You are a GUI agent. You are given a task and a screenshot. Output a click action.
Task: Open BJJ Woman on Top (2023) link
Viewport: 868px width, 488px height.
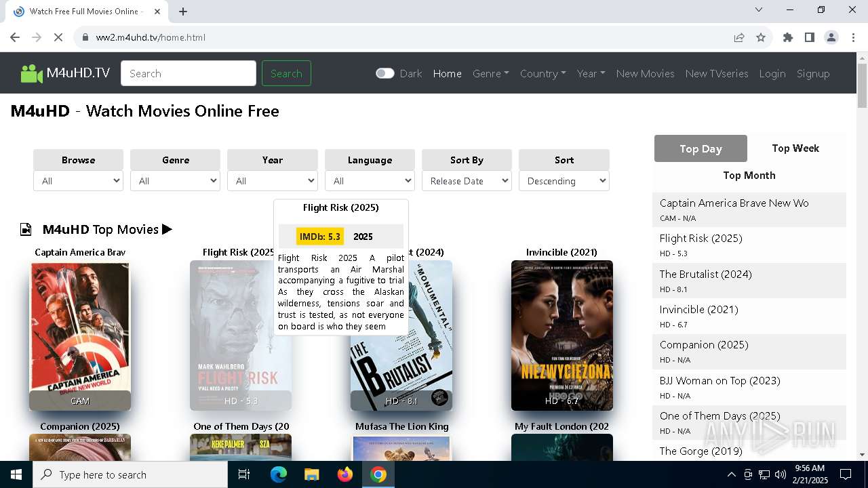tap(720, 380)
